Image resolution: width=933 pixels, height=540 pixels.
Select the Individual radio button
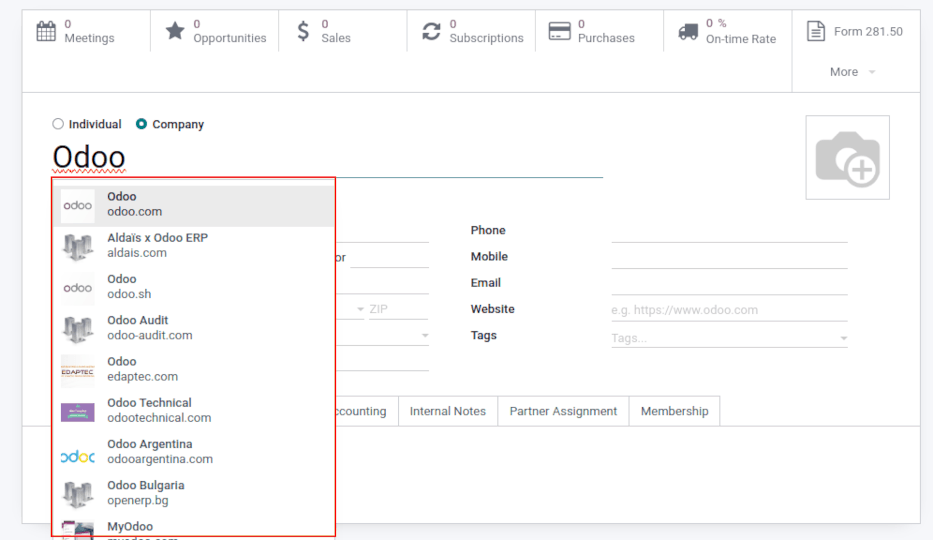click(x=57, y=124)
